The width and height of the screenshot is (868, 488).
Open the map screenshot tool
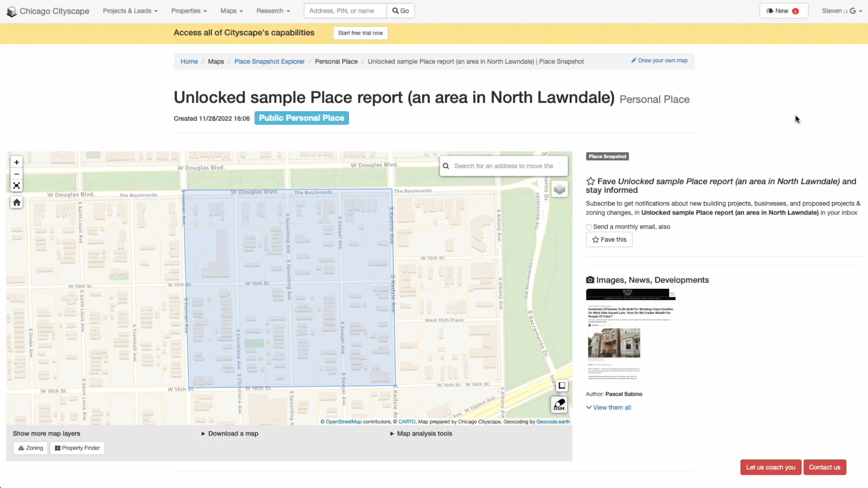point(561,385)
